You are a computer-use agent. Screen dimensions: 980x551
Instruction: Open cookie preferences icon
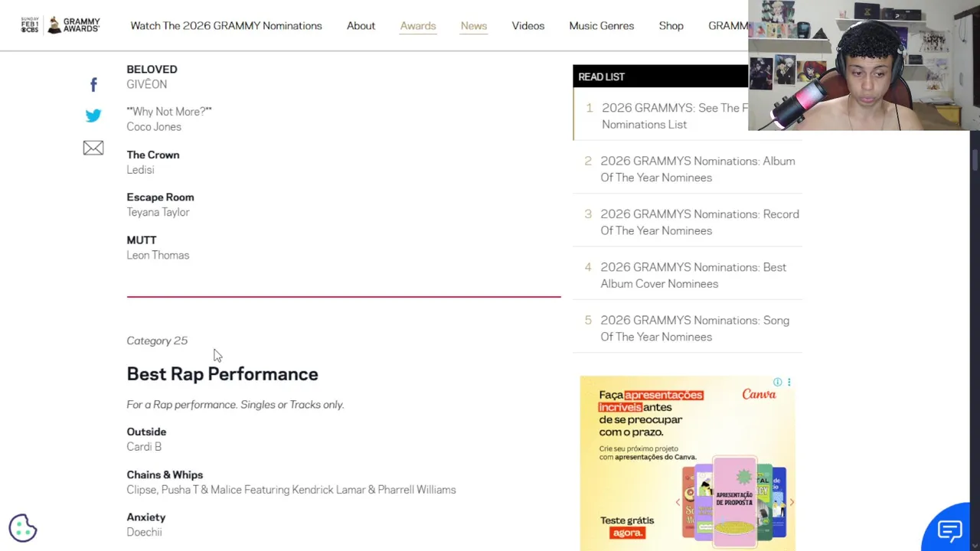(23, 528)
